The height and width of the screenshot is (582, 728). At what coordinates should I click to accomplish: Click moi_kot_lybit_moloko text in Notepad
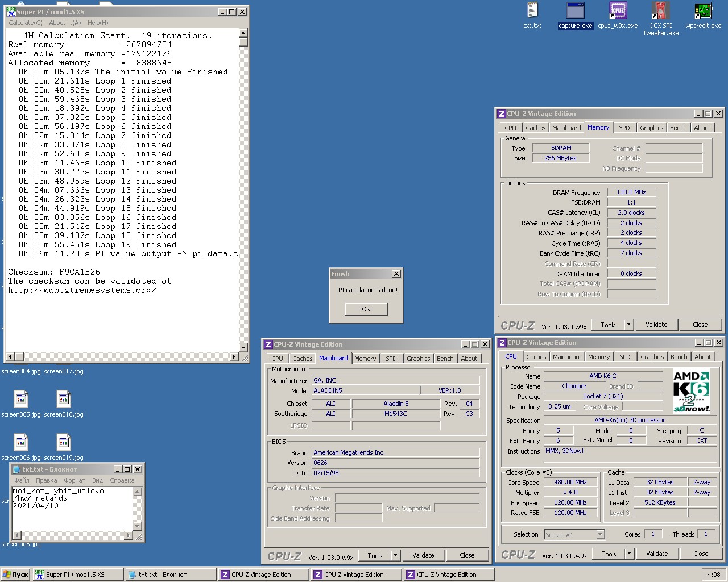59,491
